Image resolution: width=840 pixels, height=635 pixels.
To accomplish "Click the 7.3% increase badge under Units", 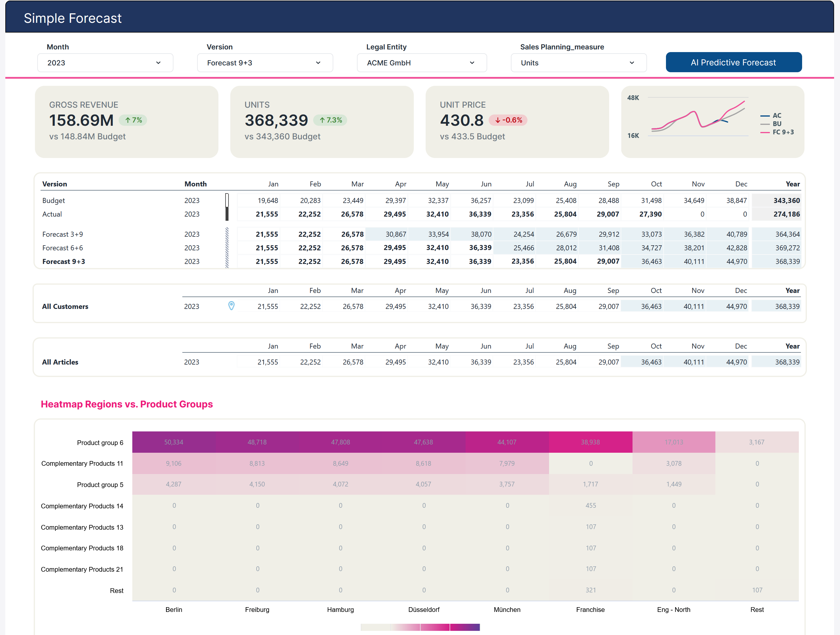I will pos(330,120).
